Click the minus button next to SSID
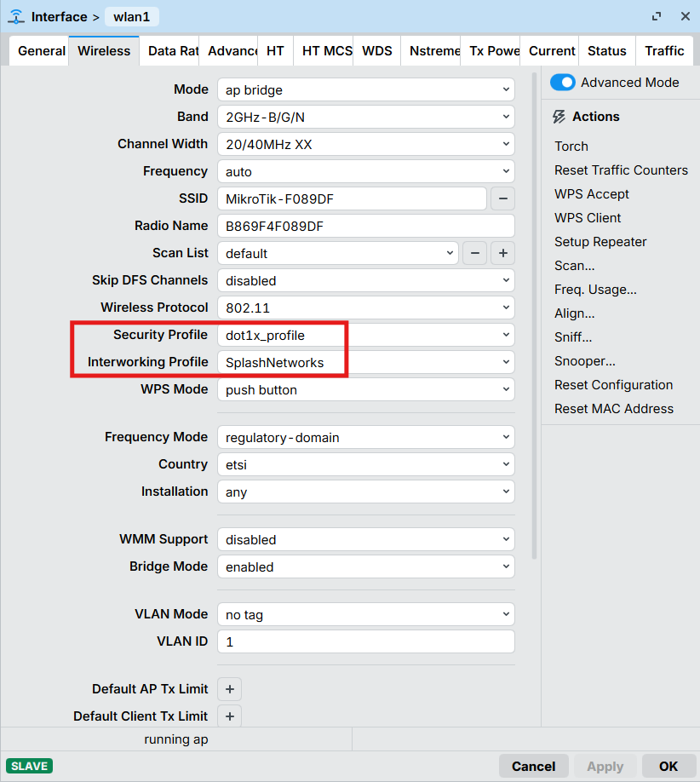Screen dimensions: 700x782 click(502, 198)
